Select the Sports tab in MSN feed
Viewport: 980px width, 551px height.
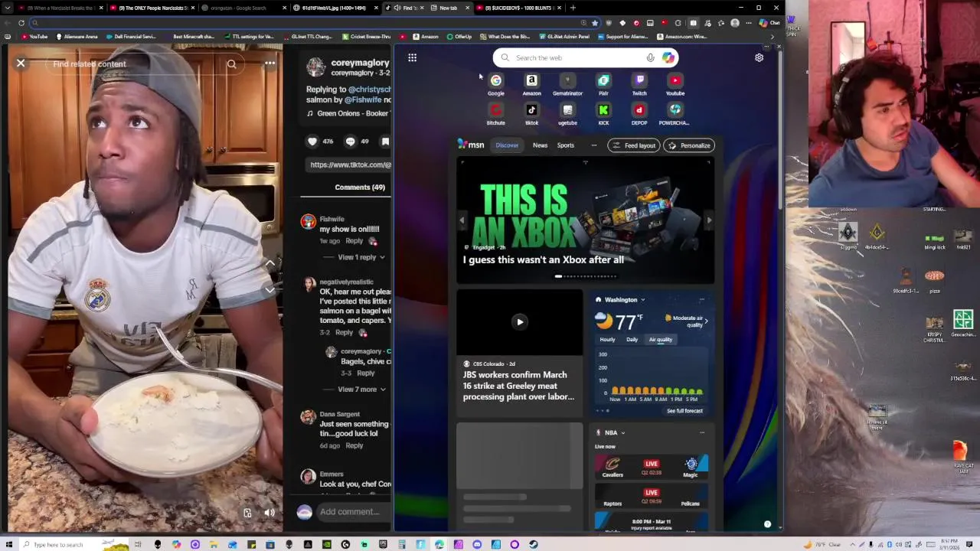[x=566, y=145]
